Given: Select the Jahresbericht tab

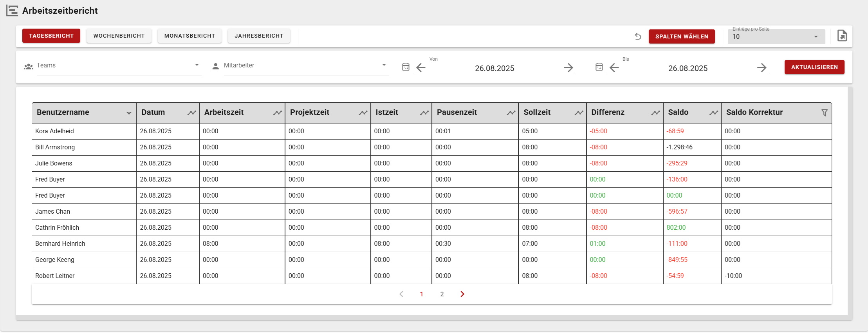Looking at the screenshot, I should tap(259, 36).
